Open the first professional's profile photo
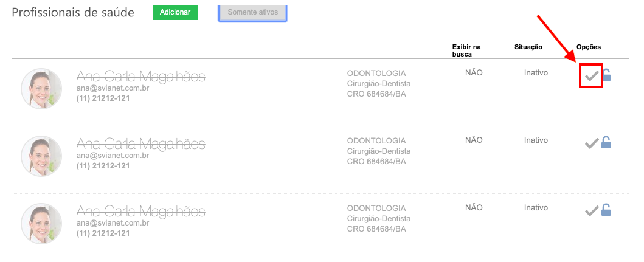The image size is (644, 262). pyautogui.click(x=41, y=89)
